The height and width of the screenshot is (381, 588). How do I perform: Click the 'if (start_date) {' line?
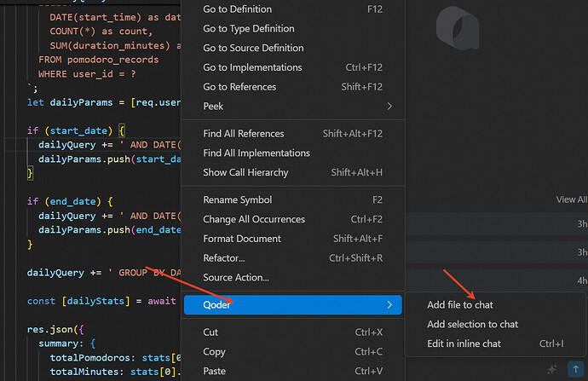click(x=76, y=131)
